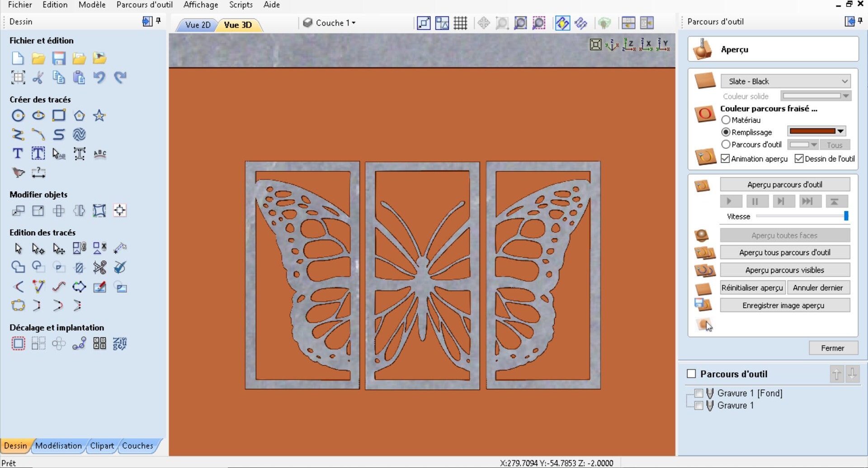
Task: Activate the Curved Text tool
Action: coord(99,154)
